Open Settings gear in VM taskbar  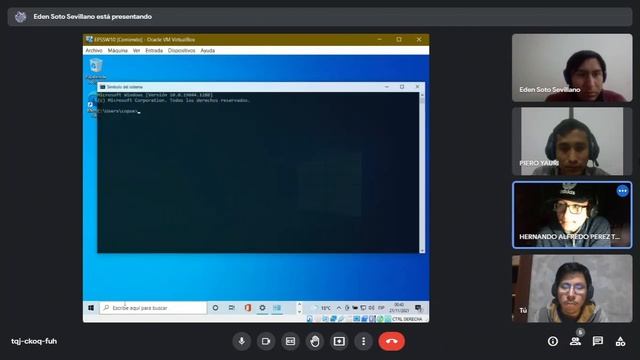pos(262,308)
